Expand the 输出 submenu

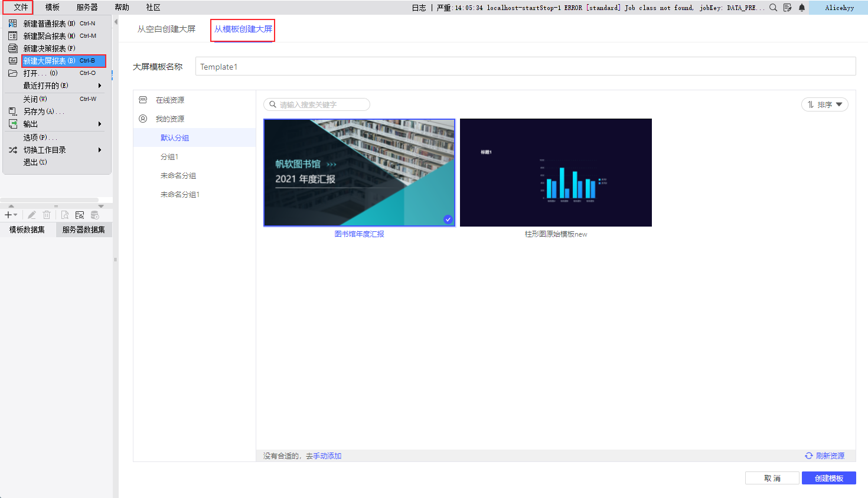(x=57, y=124)
